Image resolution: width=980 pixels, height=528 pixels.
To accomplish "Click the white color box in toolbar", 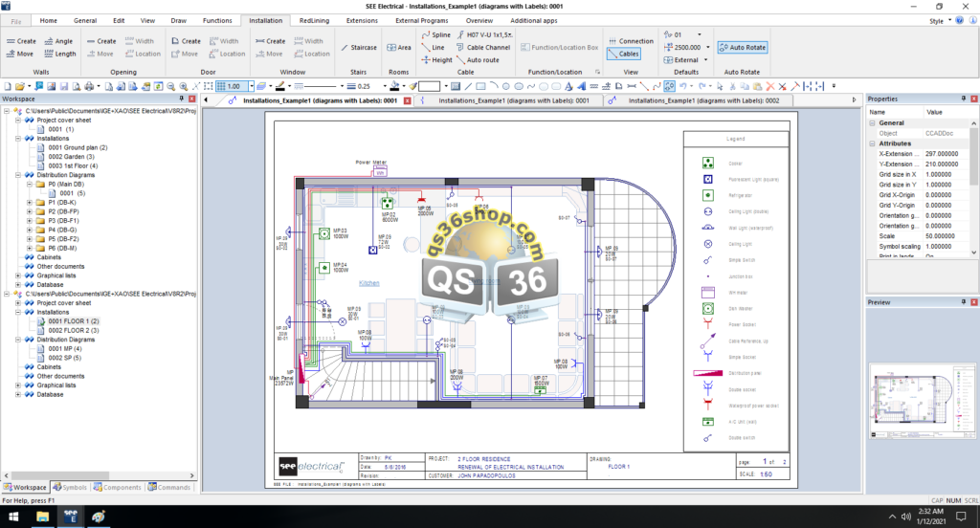I will [430, 86].
